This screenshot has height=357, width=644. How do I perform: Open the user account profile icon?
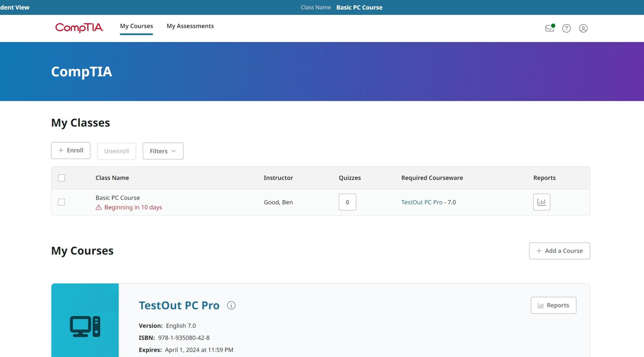583,28
